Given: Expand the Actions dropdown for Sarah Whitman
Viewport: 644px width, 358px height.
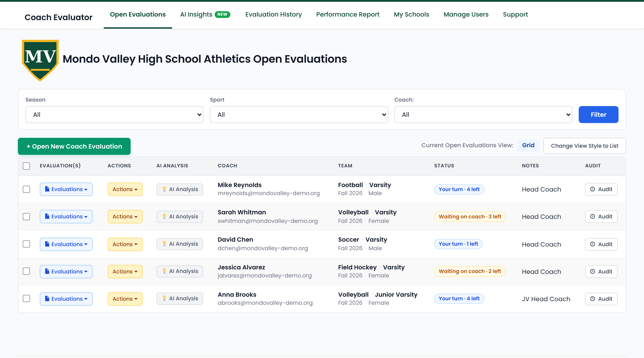Looking at the screenshot, I should [x=125, y=216].
